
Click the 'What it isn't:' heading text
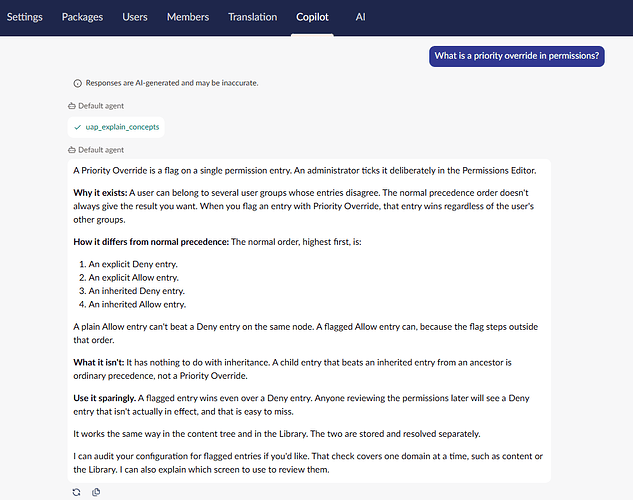99,362
